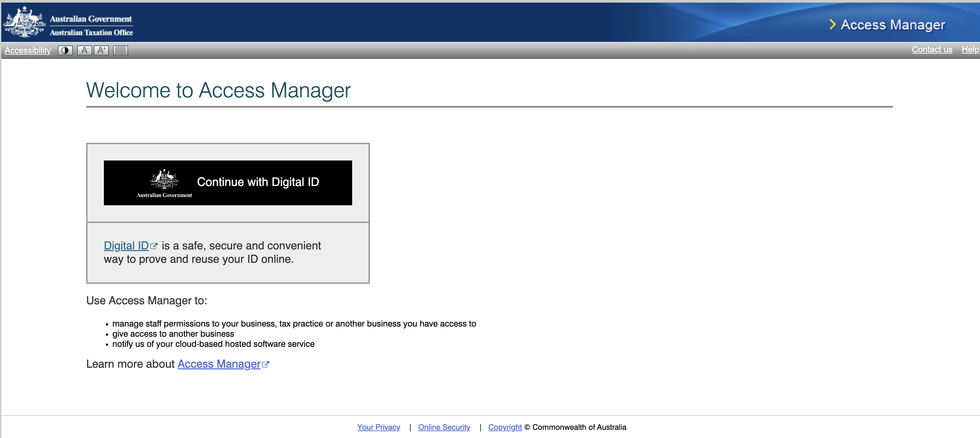Toggle the text-only layout icon
Viewport: 980px width, 438px height.
[121, 50]
